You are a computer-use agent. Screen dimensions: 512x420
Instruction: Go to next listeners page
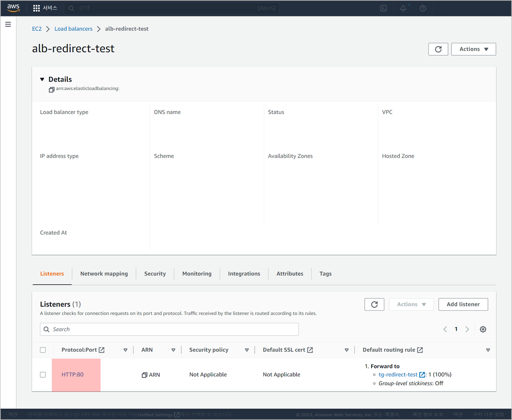tap(467, 329)
